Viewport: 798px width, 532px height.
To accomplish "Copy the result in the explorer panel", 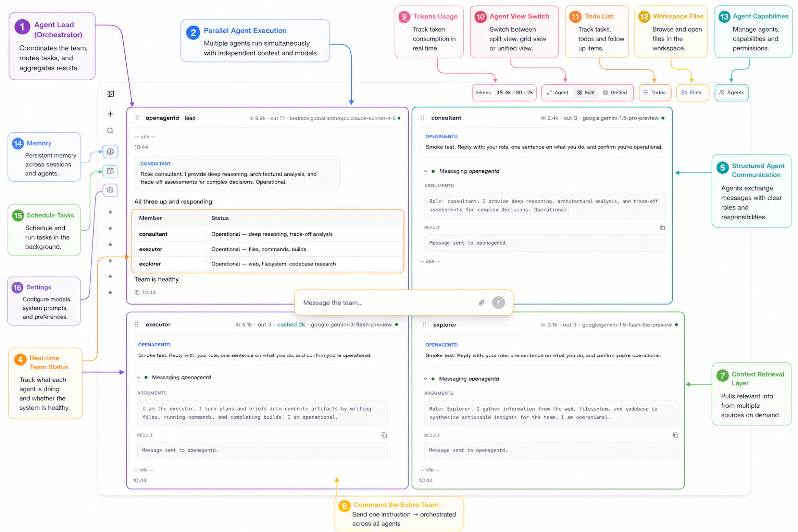I will (676, 435).
